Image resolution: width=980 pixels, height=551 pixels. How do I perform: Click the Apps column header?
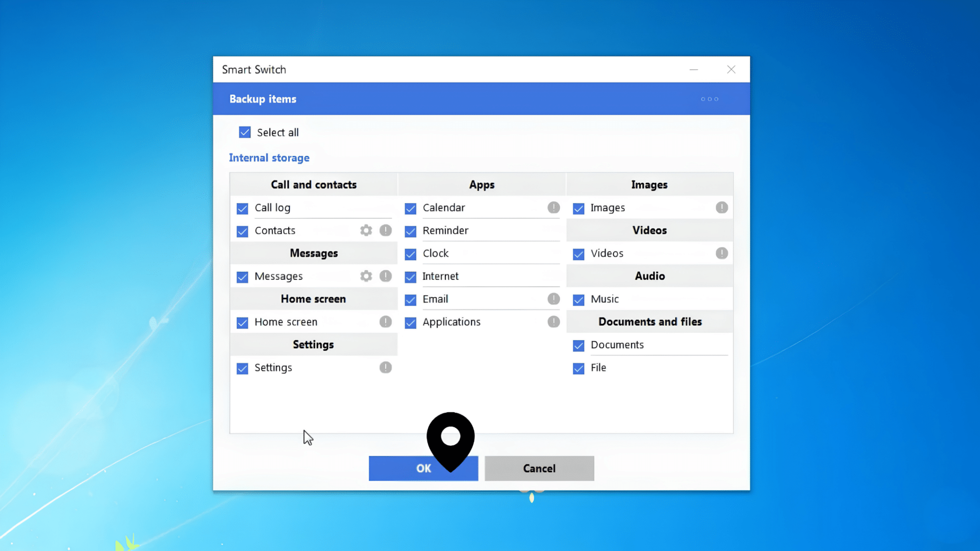point(482,185)
